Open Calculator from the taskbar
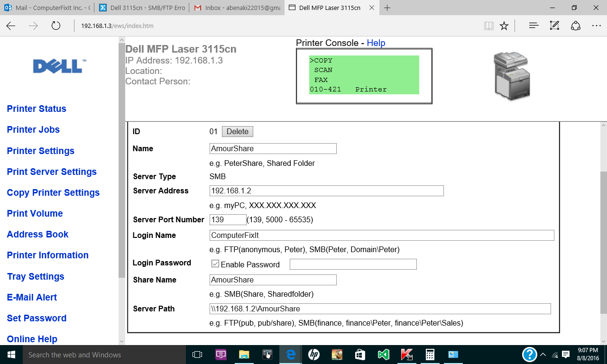The height and width of the screenshot is (364, 607). click(430, 355)
